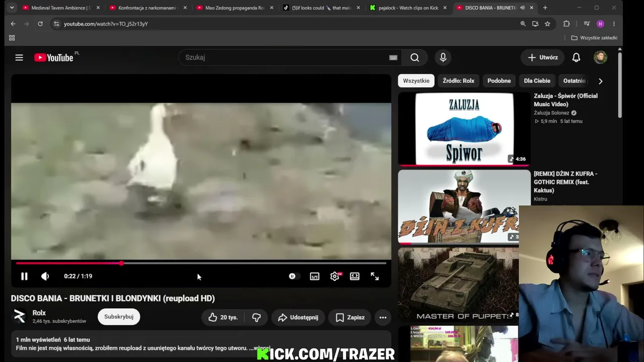Click the search magnifier button
Image resolution: width=644 pixels, height=362 pixels.
click(x=415, y=57)
